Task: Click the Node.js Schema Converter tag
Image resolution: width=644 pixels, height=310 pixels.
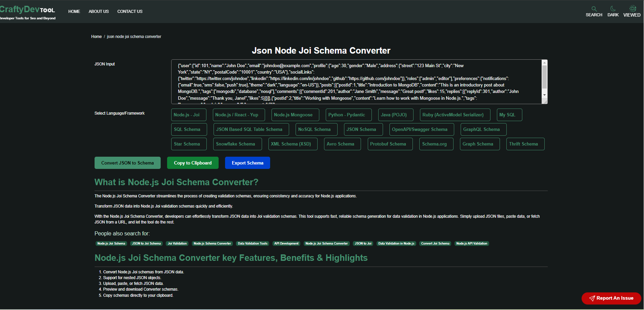Action: pos(212,244)
